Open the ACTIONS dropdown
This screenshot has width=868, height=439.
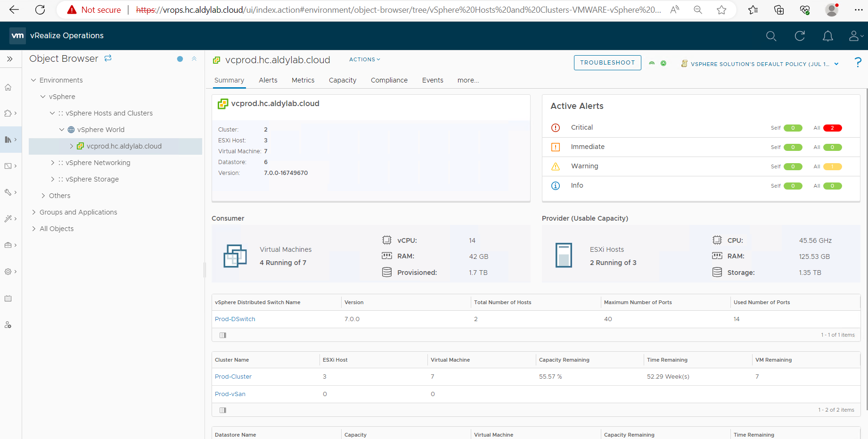click(364, 59)
